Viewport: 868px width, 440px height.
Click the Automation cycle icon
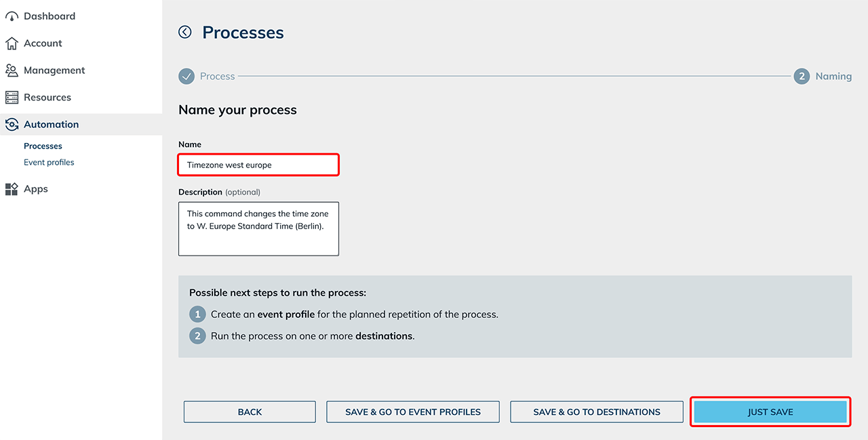12,125
